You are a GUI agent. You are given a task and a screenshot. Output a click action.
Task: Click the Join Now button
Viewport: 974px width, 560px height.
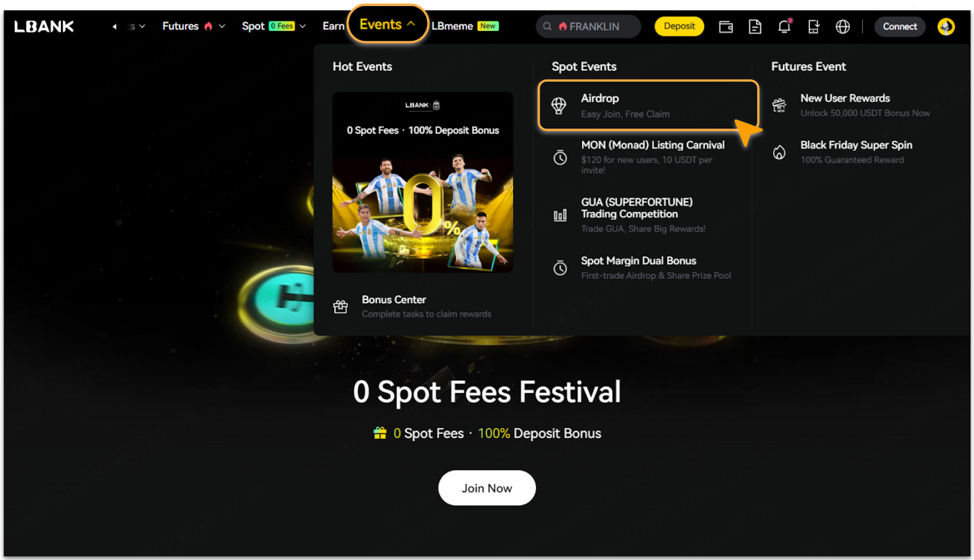(x=487, y=488)
